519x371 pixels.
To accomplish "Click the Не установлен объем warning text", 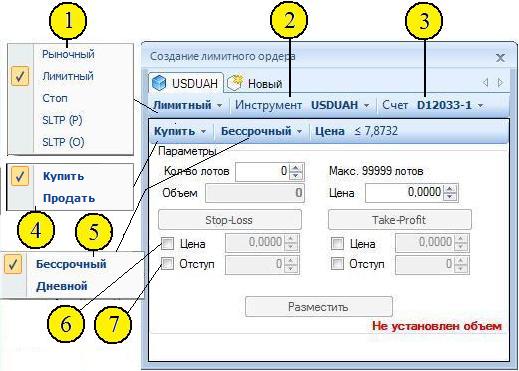I will point(437,326).
